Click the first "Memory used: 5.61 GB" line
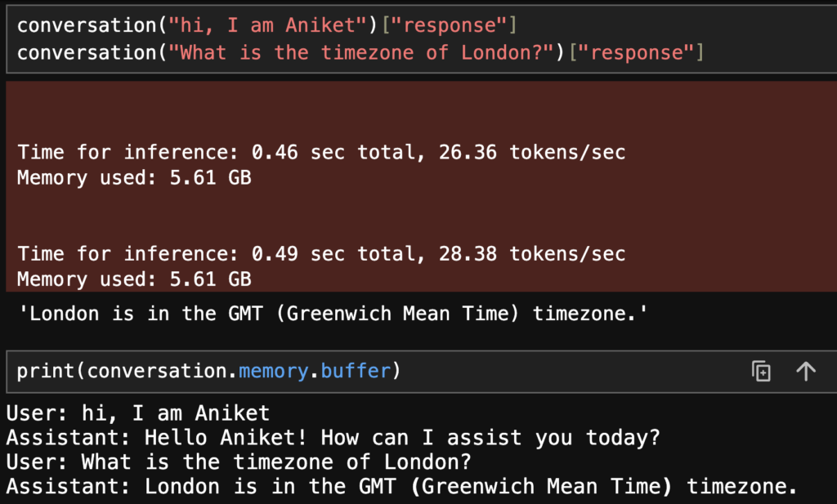The image size is (837, 504). point(134,178)
